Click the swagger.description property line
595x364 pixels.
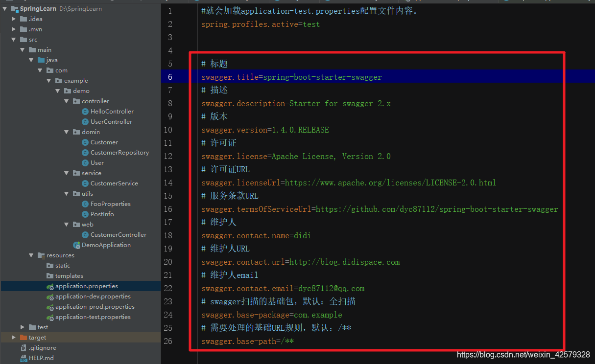296,103
